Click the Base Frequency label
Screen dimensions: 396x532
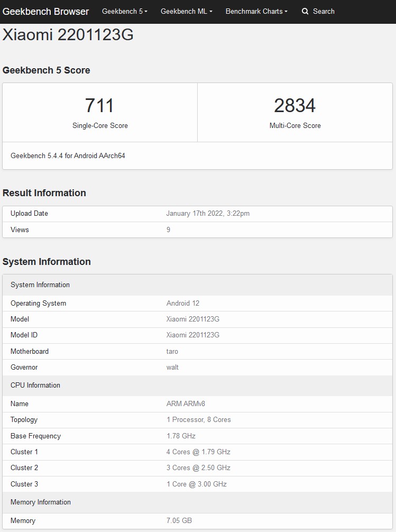point(35,436)
